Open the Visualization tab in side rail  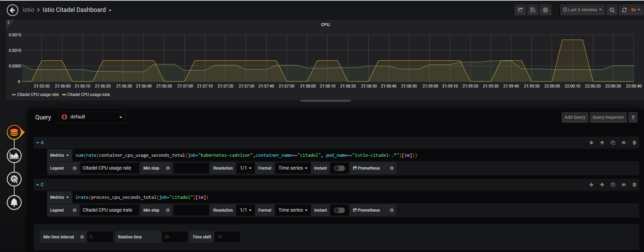[x=14, y=156]
